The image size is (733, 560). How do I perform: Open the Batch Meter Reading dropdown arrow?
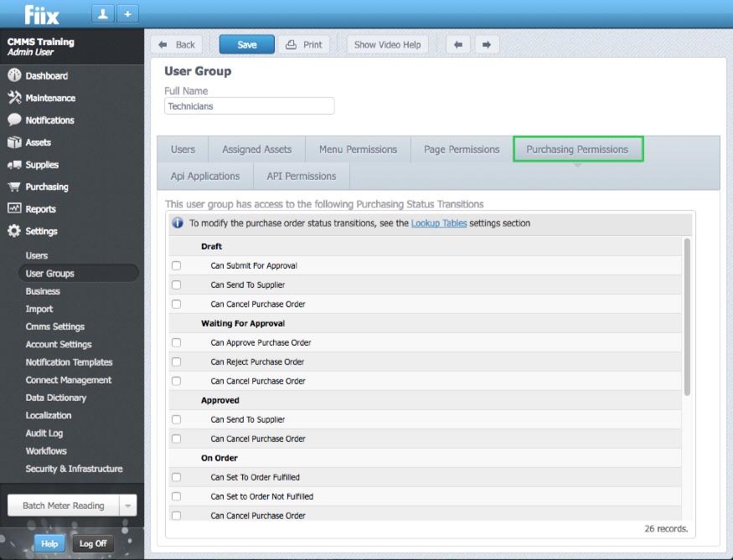click(127, 506)
